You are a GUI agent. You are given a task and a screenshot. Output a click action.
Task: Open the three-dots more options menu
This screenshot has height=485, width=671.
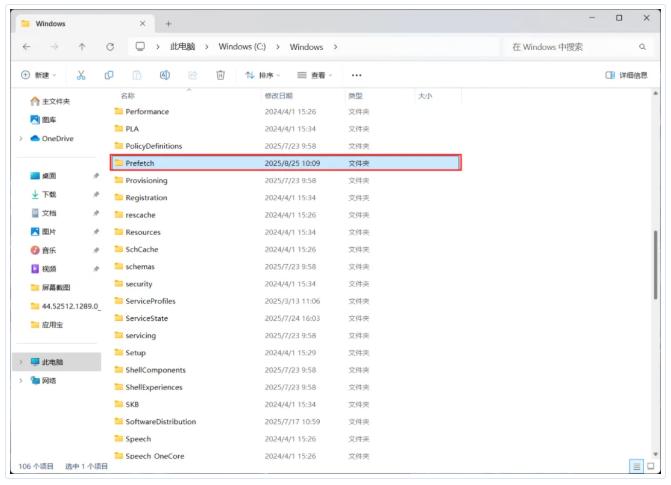[x=356, y=75]
